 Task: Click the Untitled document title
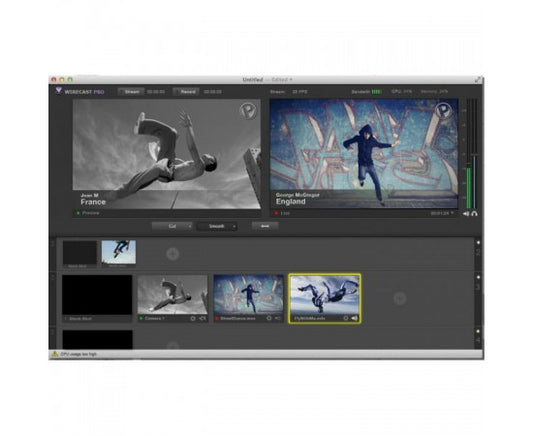pos(253,80)
